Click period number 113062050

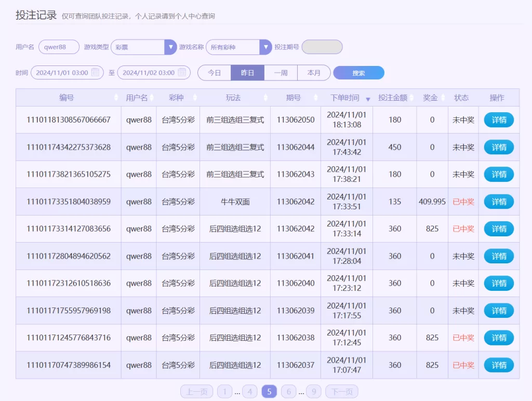pos(296,120)
